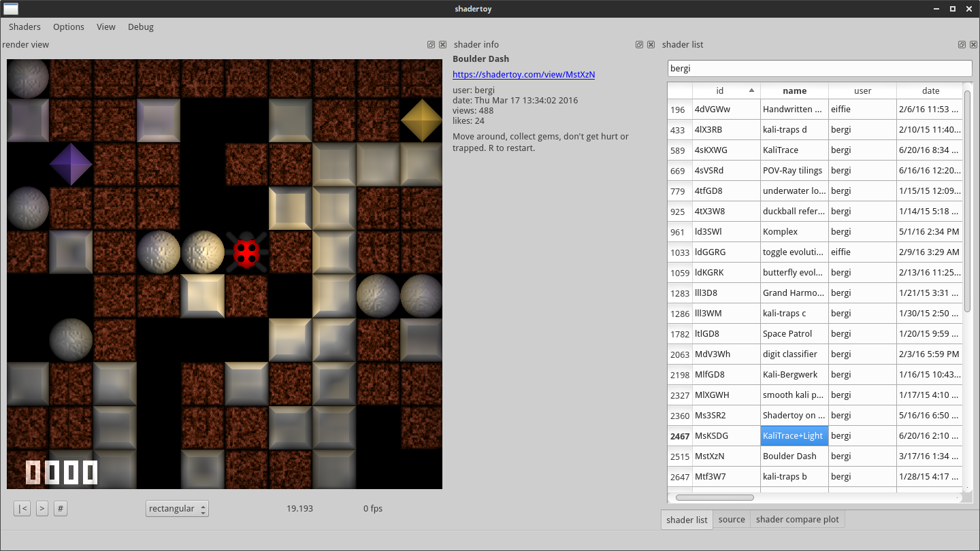Viewport: 980px width, 551px height.
Task: Select the butterfly evol... shader
Action: click(794, 272)
